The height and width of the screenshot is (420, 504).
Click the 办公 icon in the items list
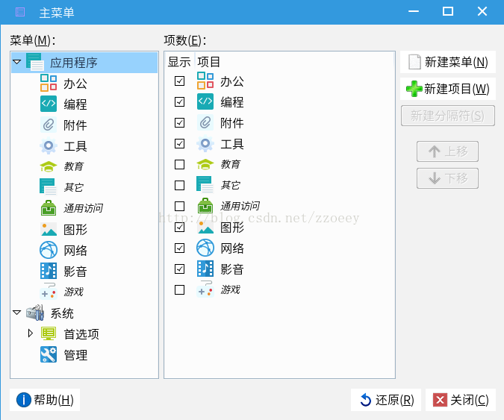(x=205, y=81)
